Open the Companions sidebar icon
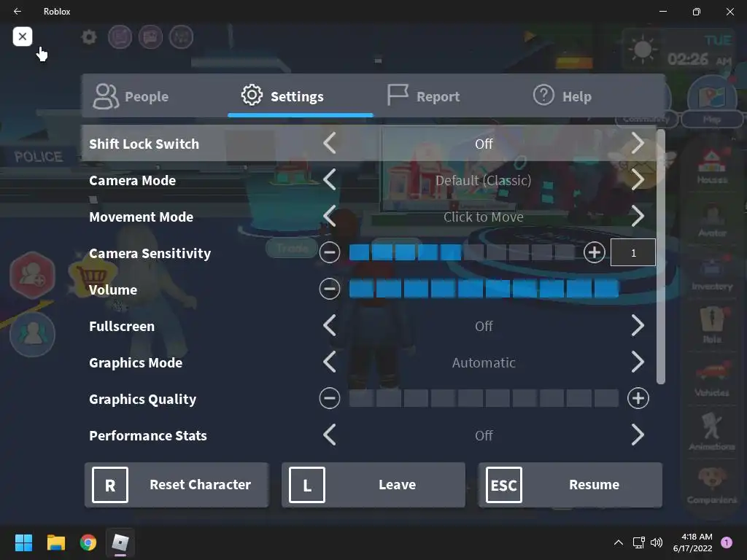747x560 pixels. pyautogui.click(x=712, y=486)
